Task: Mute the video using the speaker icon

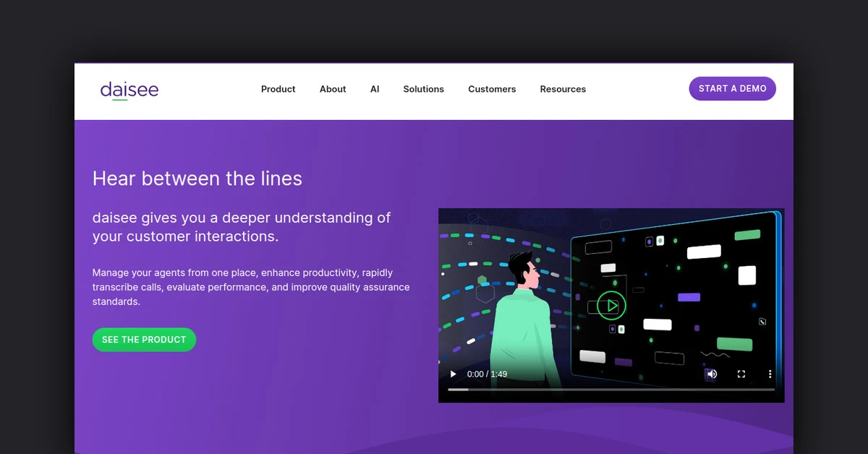Action: [x=712, y=374]
